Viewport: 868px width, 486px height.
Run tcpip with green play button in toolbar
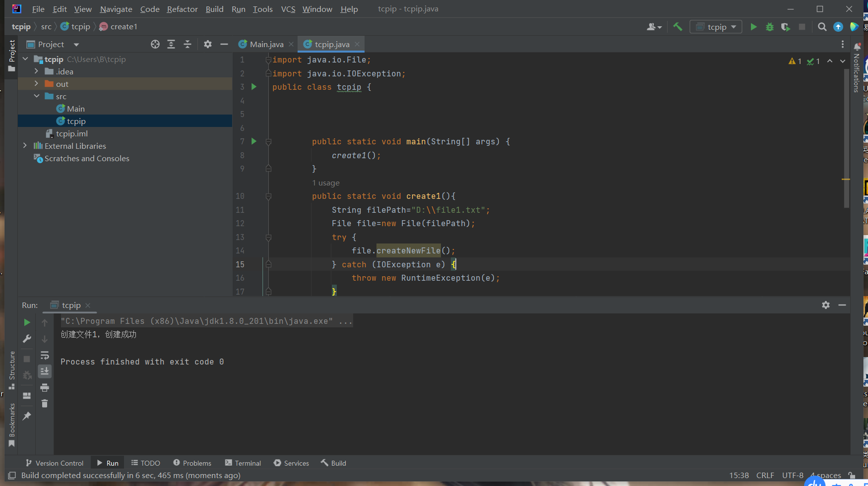753,27
